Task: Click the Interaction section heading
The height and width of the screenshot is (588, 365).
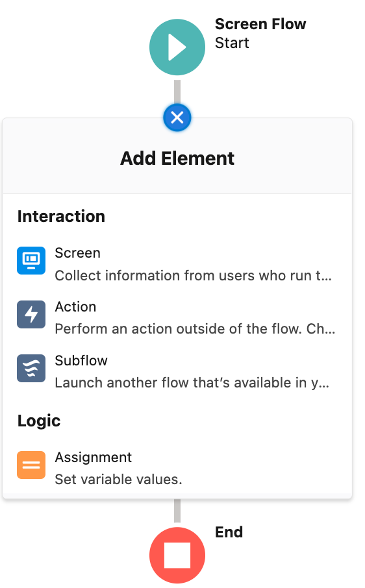Action: (x=61, y=216)
